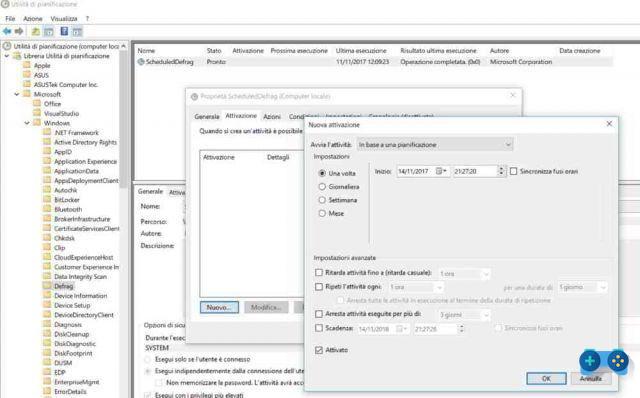640x398 pixels.
Task: Click the ASUS folder icon in tree
Action: pyautogui.click(x=27, y=75)
